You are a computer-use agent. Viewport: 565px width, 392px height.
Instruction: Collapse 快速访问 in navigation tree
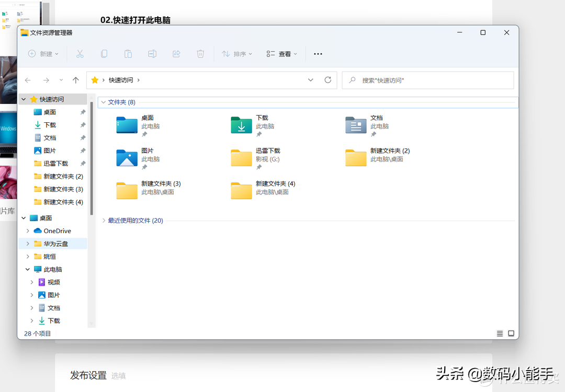(24, 99)
